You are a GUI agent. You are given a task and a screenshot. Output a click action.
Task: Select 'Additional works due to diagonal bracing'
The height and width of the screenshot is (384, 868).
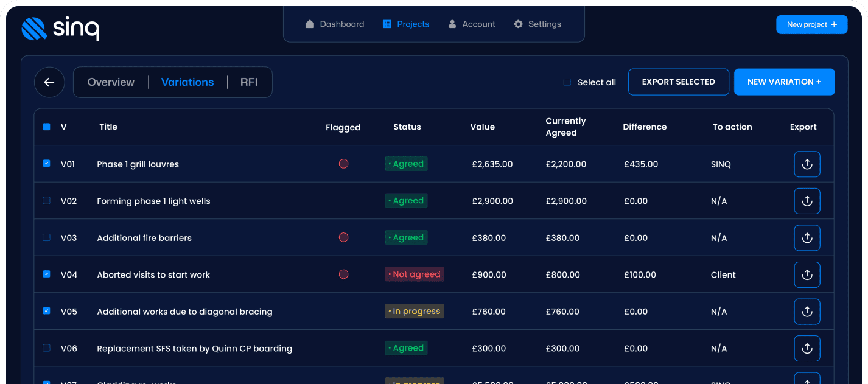coord(184,312)
